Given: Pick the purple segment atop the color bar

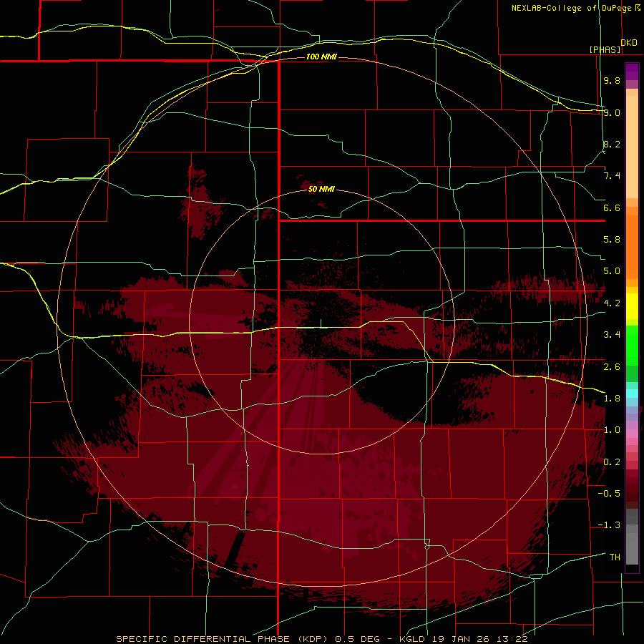Looking at the screenshot, I should pos(632,72).
